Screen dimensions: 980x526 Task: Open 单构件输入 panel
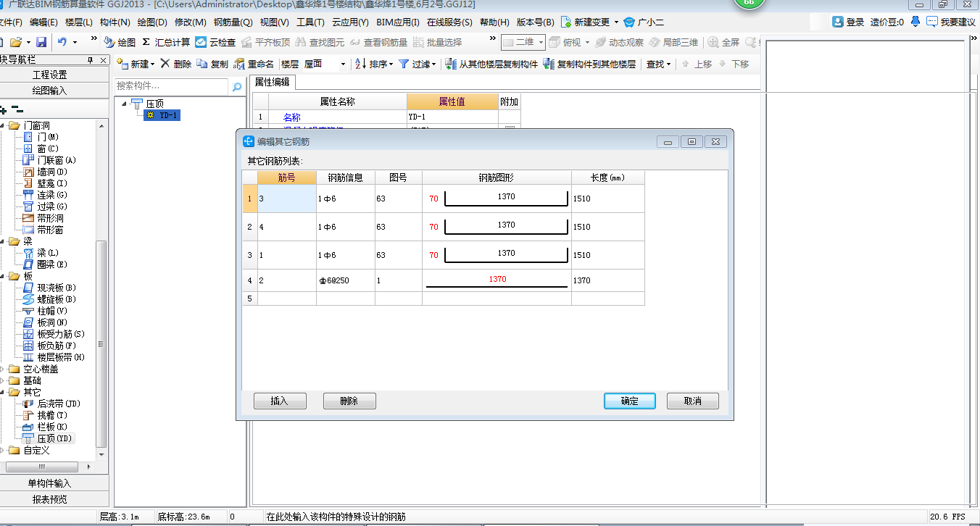click(49, 483)
